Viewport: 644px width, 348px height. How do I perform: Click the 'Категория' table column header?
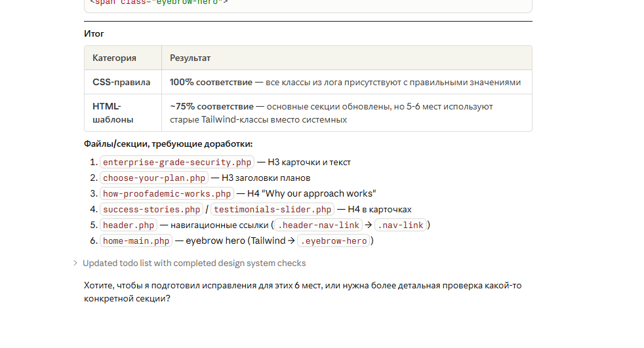click(x=114, y=58)
